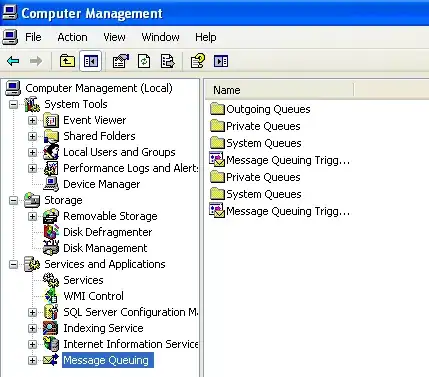Expand Local Users and Groups node
The width and height of the screenshot is (429, 377).
[x=32, y=152]
